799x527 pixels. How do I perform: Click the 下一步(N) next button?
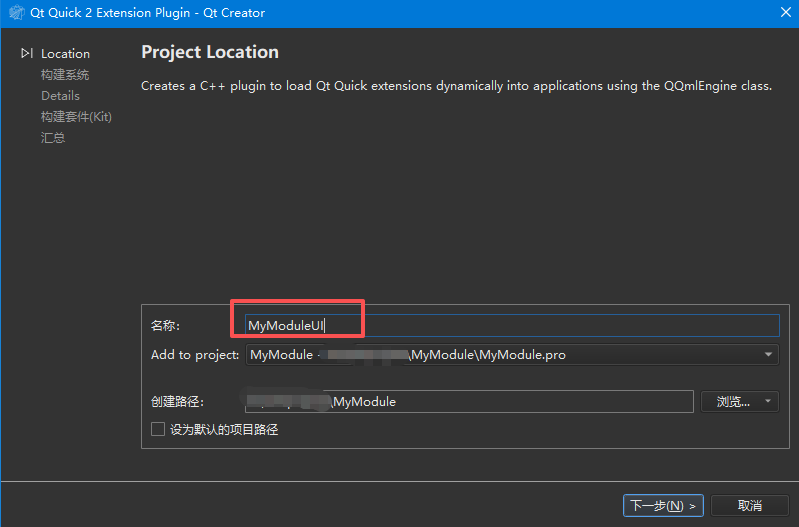coord(663,506)
